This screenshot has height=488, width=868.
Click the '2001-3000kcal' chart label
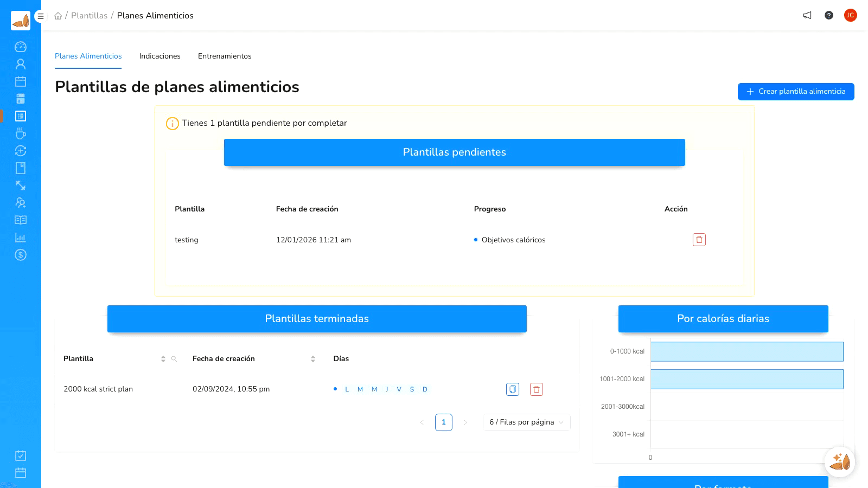[623, 407]
